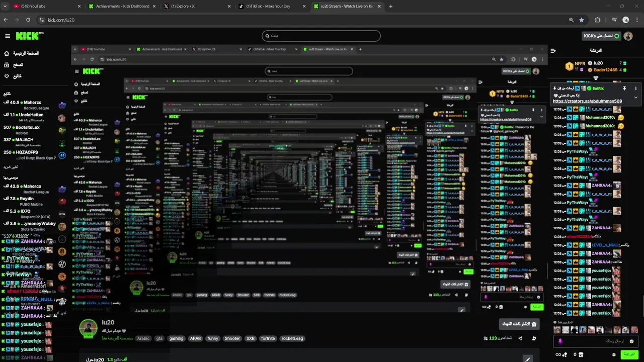
Task: Edit stream info with pencil icon
Action: point(527,359)
